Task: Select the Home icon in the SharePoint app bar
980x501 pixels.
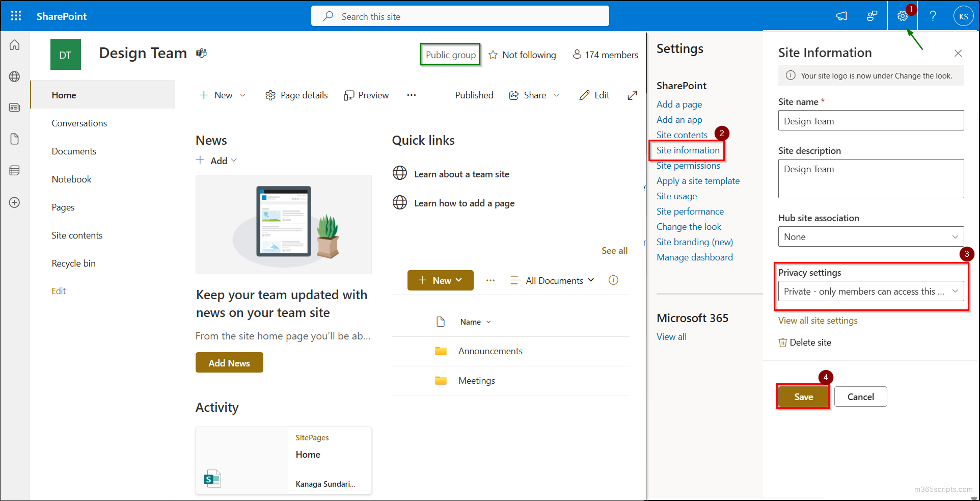Action: (15, 45)
